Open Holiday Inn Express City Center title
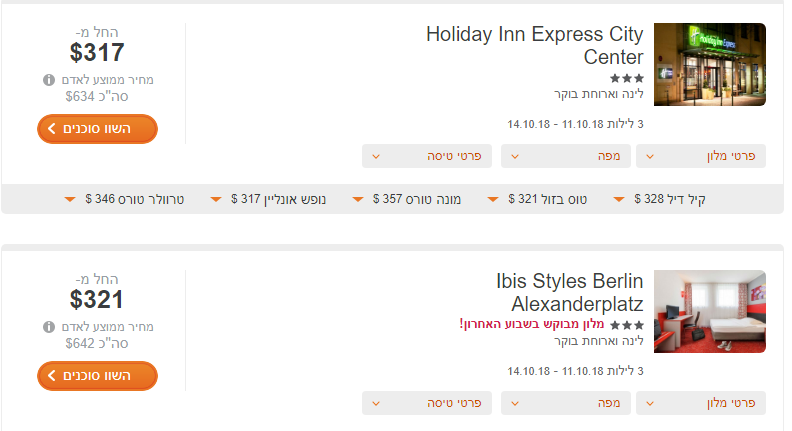 (x=535, y=45)
